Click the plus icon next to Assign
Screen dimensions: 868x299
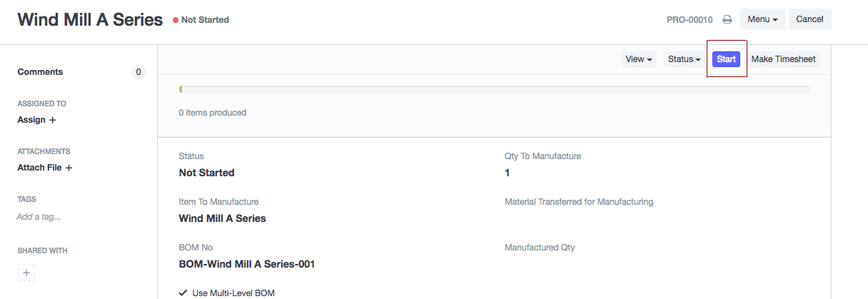click(x=52, y=120)
